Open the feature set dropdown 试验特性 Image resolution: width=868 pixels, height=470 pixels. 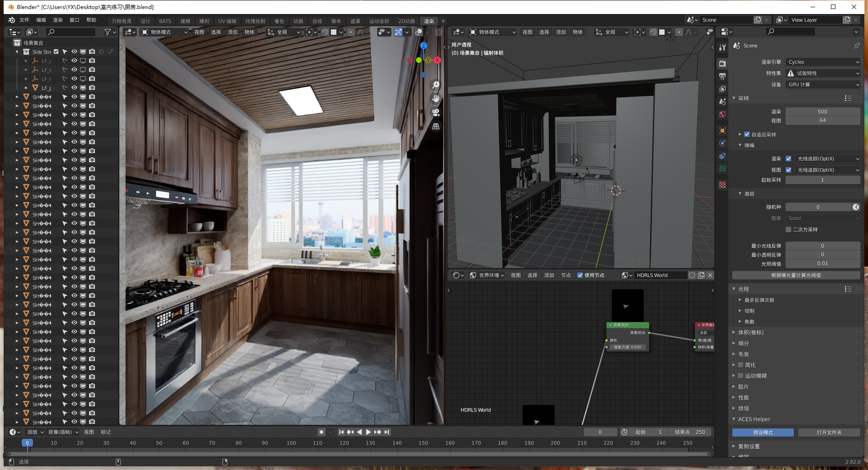(x=823, y=73)
